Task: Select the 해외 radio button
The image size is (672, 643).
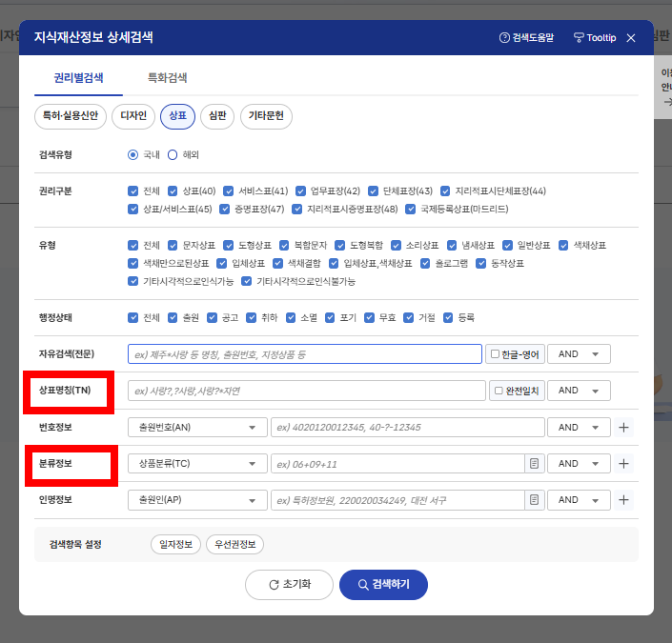Action: [x=173, y=154]
